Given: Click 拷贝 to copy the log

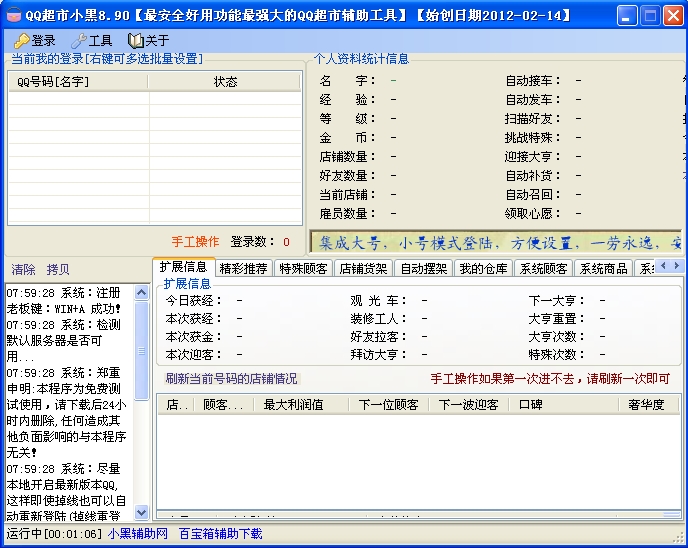Looking at the screenshot, I should [x=58, y=269].
